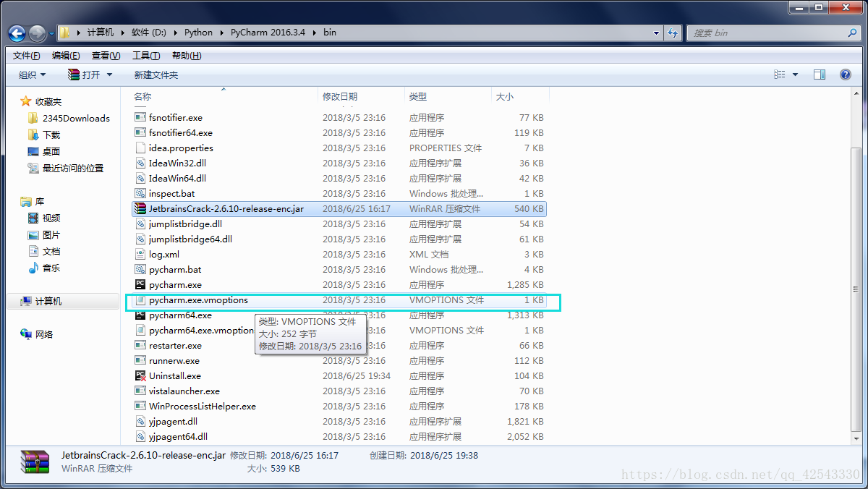Sort by the 名称 column header
This screenshot has width=868, height=489.
tap(224, 96)
